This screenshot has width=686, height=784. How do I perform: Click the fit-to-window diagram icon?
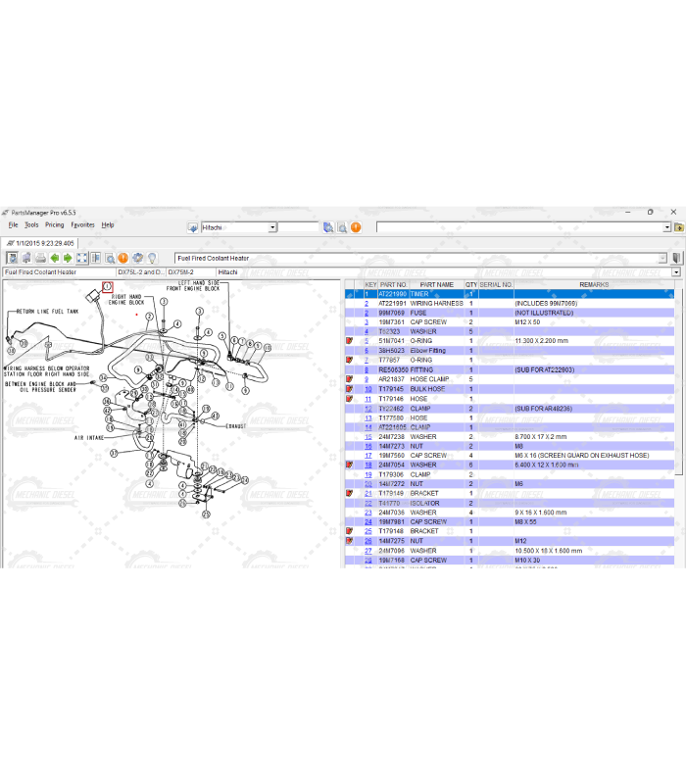pyautogui.click(x=82, y=259)
